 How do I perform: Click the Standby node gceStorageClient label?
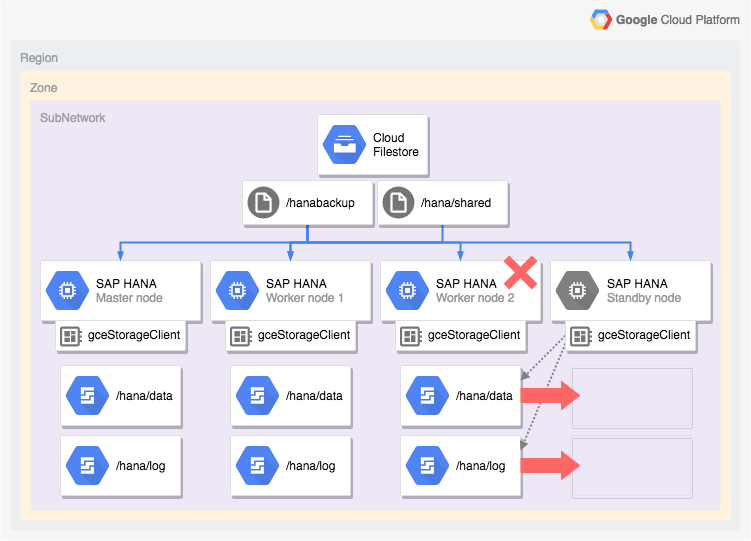(x=643, y=335)
